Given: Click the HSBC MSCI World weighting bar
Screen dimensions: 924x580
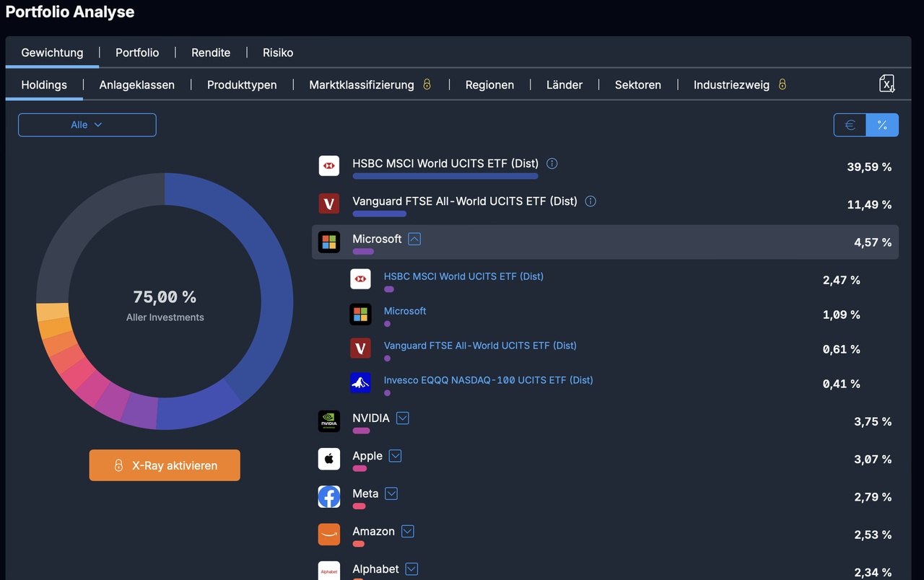Looking at the screenshot, I should (445, 176).
